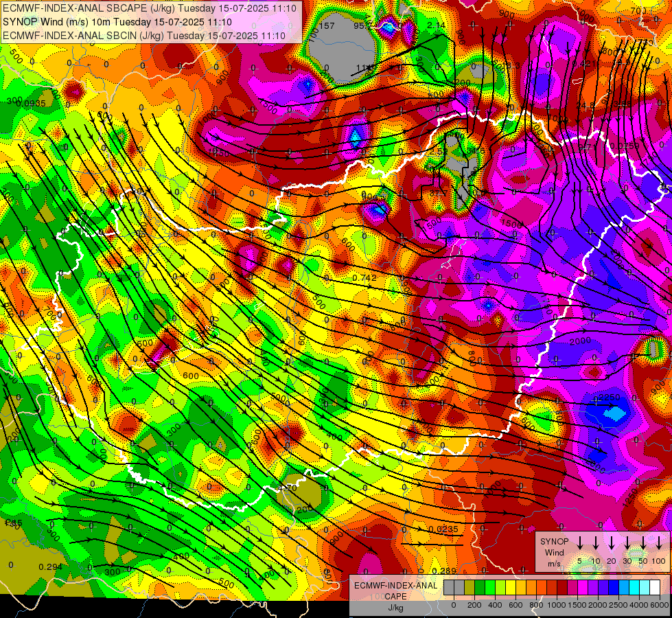This screenshot has width=672, height=618.
Task: Pick the dark red swatch after 1000 tick
Action: (562, 588)
